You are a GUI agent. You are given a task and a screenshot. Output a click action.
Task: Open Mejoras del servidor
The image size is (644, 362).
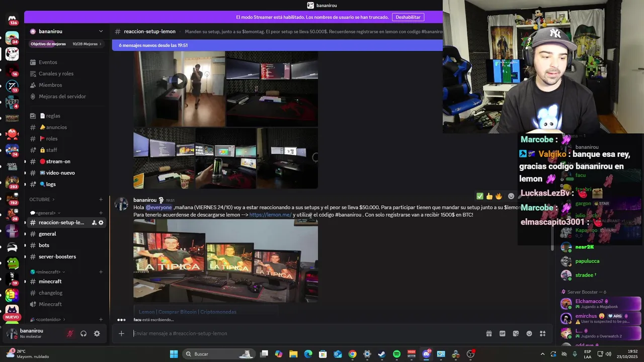(66, 97)
